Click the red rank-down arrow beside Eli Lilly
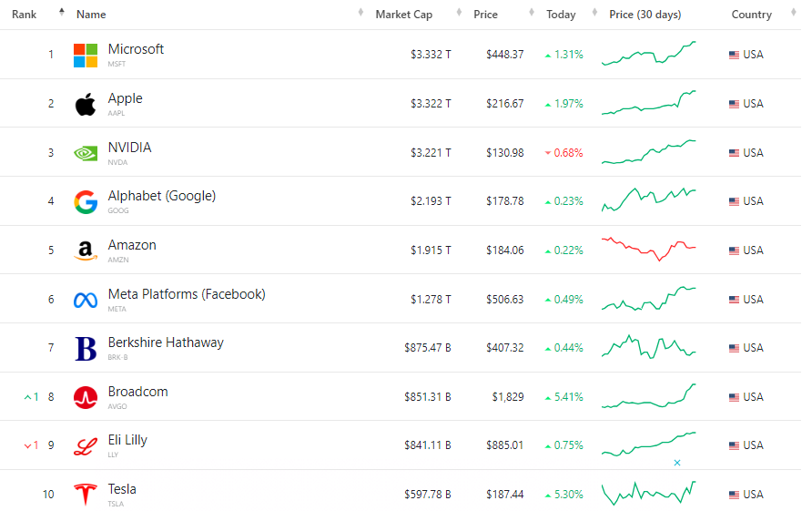 [27, 445]
